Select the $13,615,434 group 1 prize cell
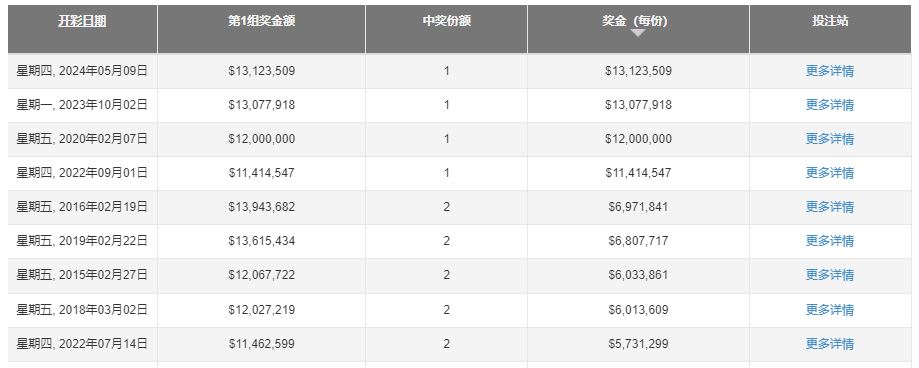This screenshot has height=368, width=919. click(x=261, y=241)
